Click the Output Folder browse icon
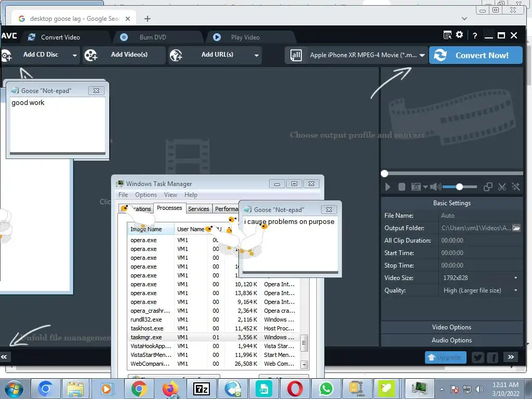This screenshot has height=399, width=532. click(x=516, y=228)
